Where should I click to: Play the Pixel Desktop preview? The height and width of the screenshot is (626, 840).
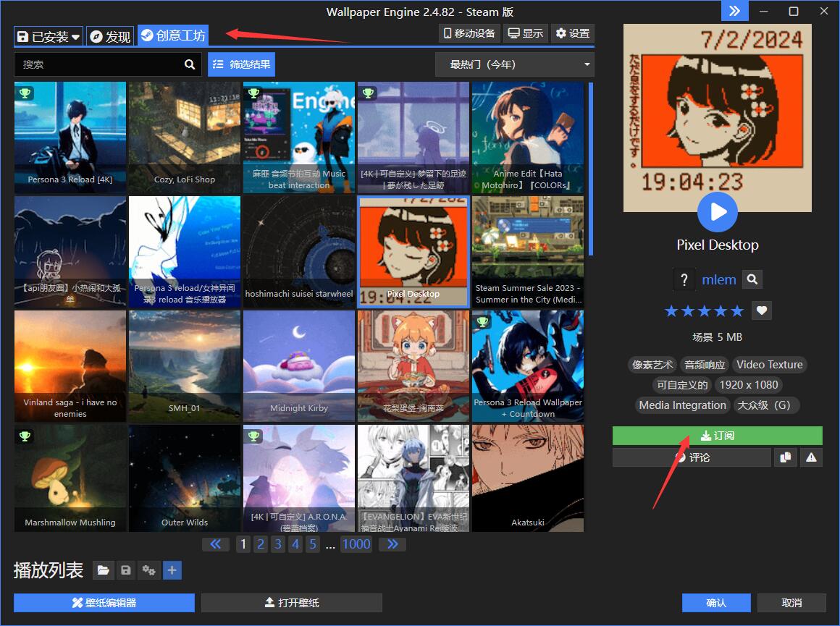click(x=717, y=211)
